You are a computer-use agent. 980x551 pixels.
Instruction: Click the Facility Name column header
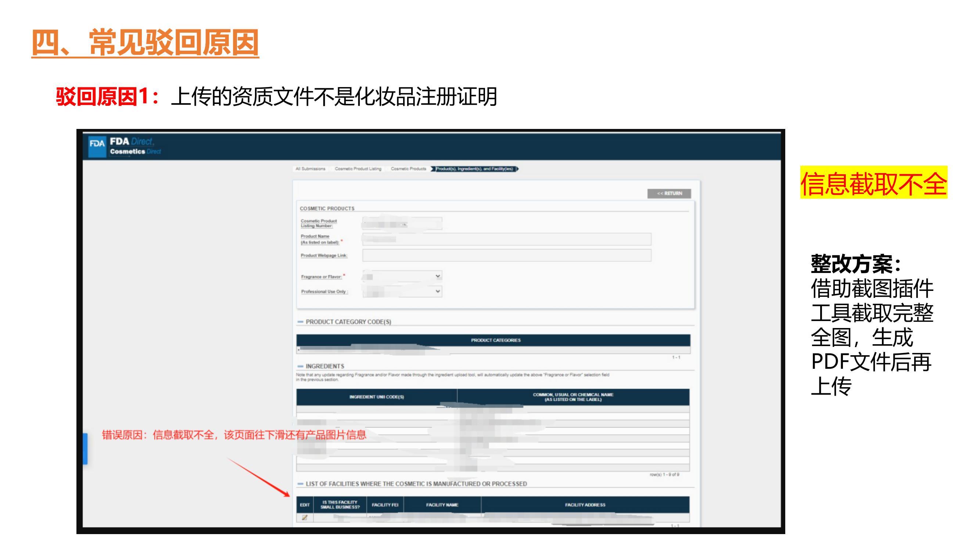(442, 505)
